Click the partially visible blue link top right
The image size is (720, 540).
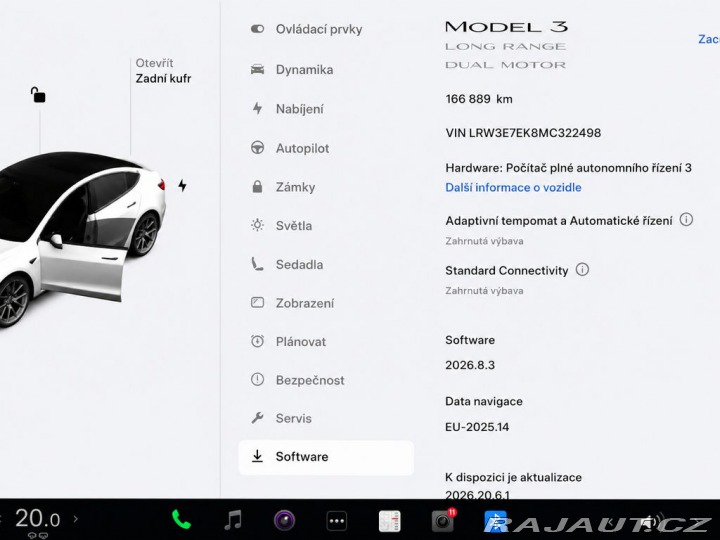[709, 39]
